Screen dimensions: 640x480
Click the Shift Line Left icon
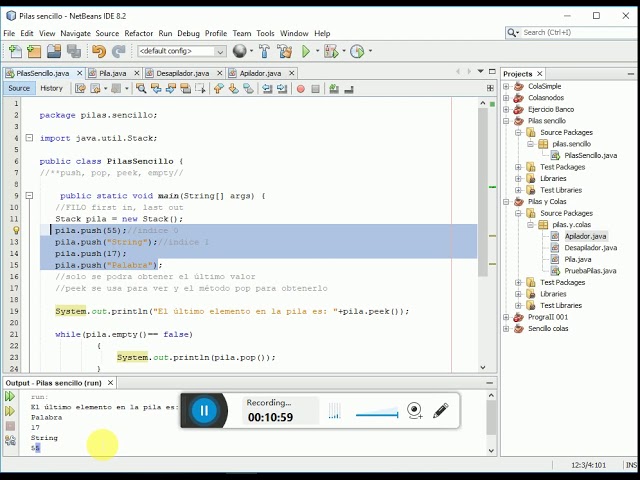[267, 88]
